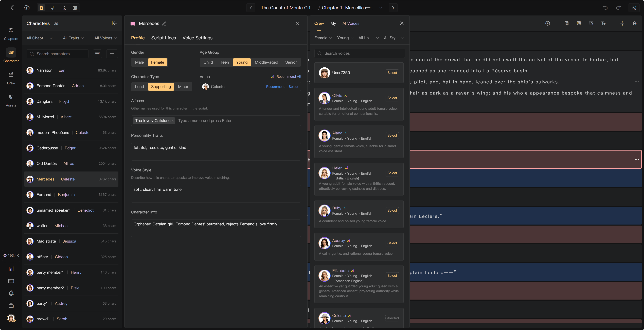Open the notifications bell icon
644x330 pixels.
[x=11, y=293]
